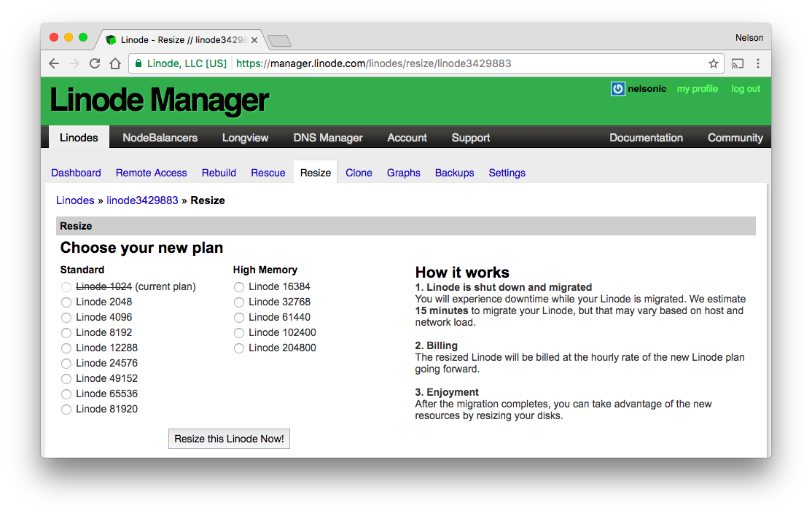Switch to the Backups tab

pyautogui.click(x=454, y=173)
